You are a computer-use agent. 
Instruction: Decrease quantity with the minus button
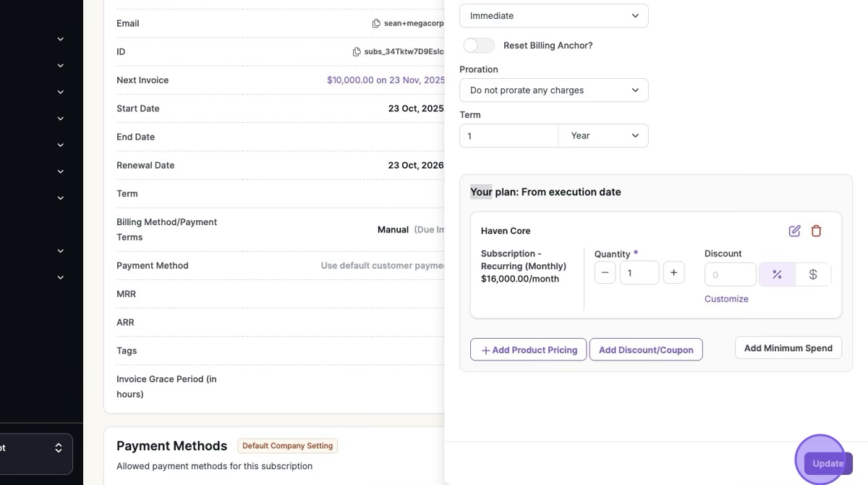click(605, 273)
